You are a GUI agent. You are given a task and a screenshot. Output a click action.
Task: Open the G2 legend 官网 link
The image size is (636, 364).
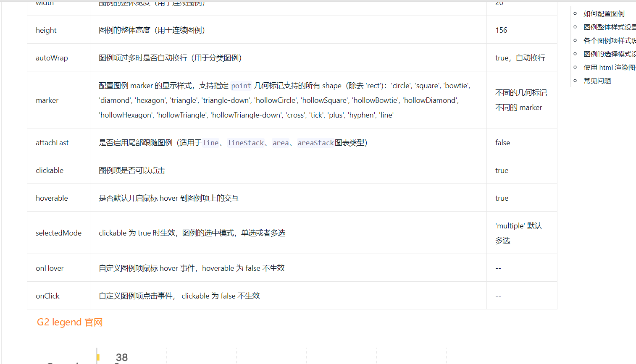coord(70,322)
